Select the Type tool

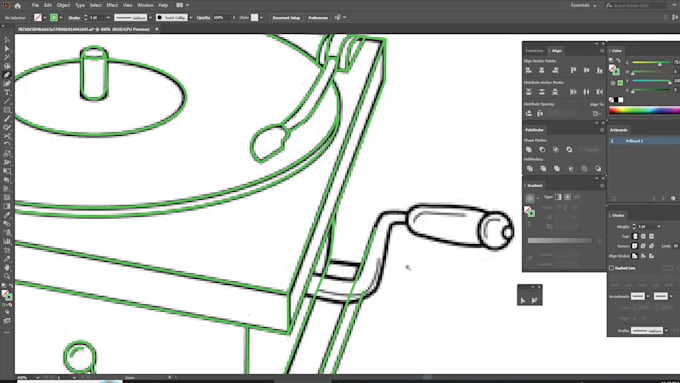7,92
